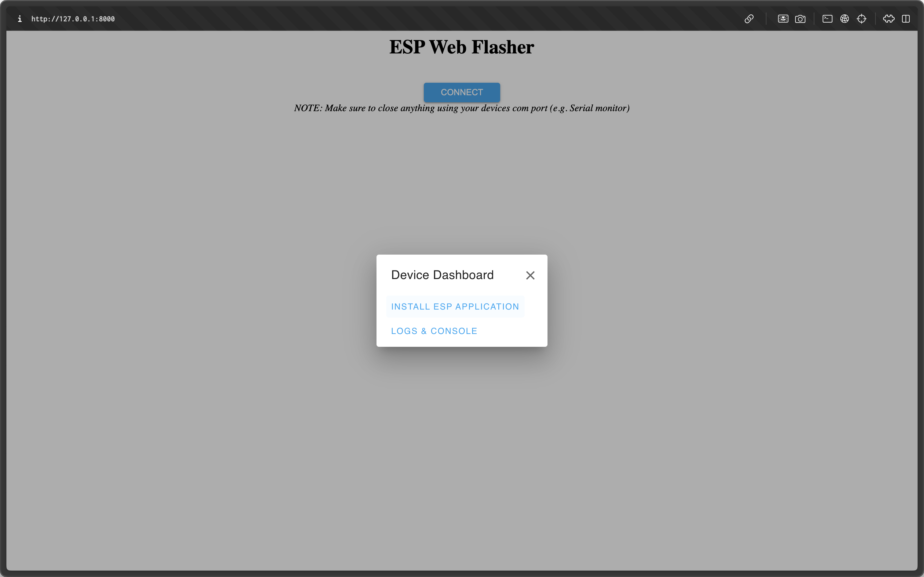
Task: Click the image download icon in toolbar
Action: (783, 19)
